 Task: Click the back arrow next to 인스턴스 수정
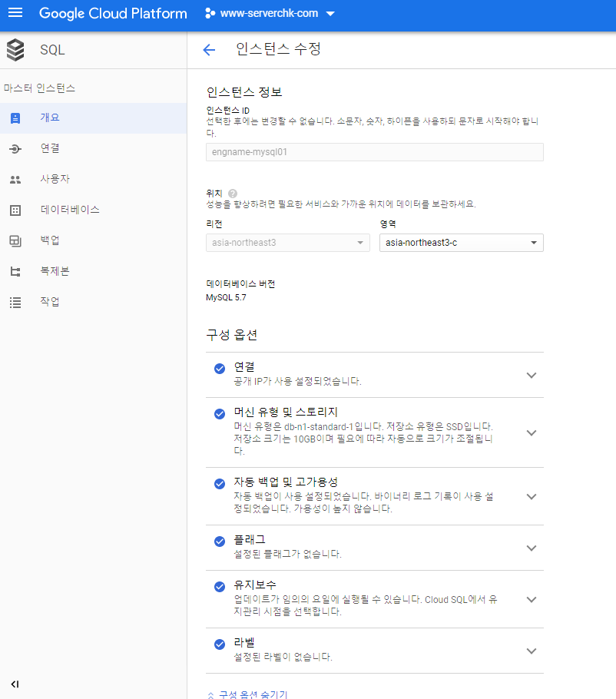(209, 49)
